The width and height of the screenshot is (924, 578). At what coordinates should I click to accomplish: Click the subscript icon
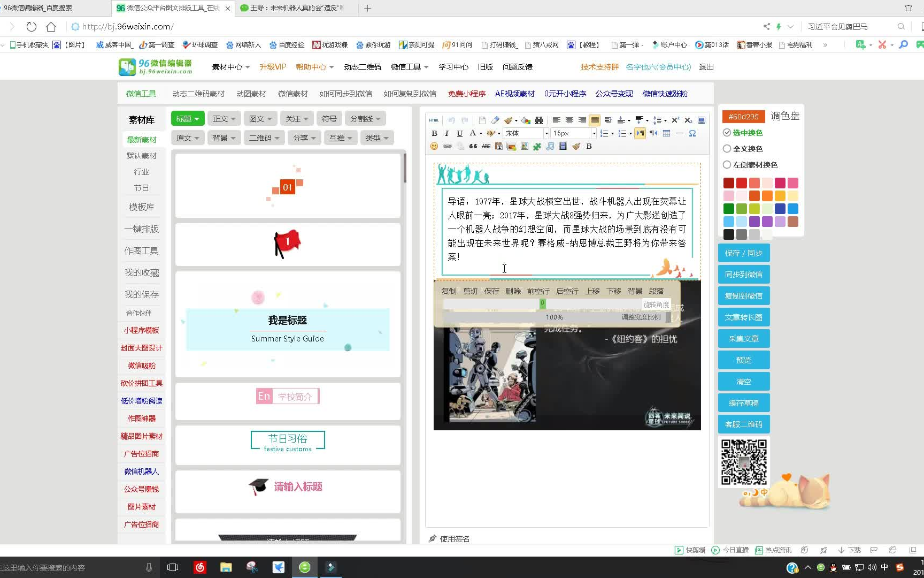(x=688, y=120)
